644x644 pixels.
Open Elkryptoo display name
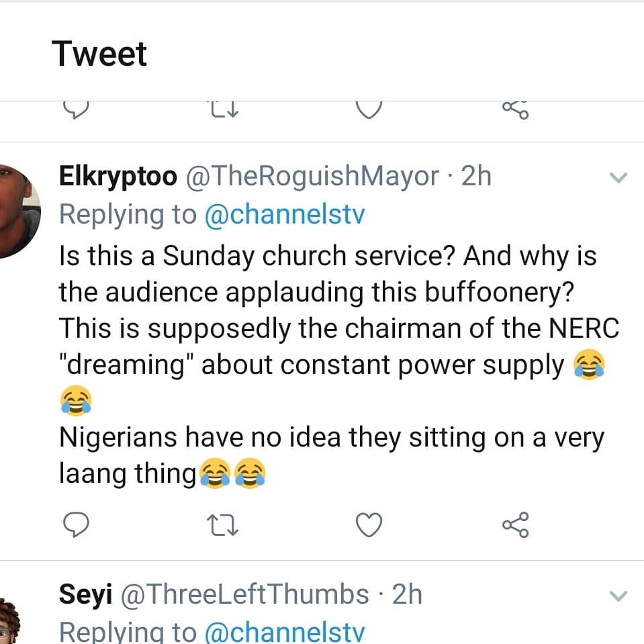tap(118, 177)
